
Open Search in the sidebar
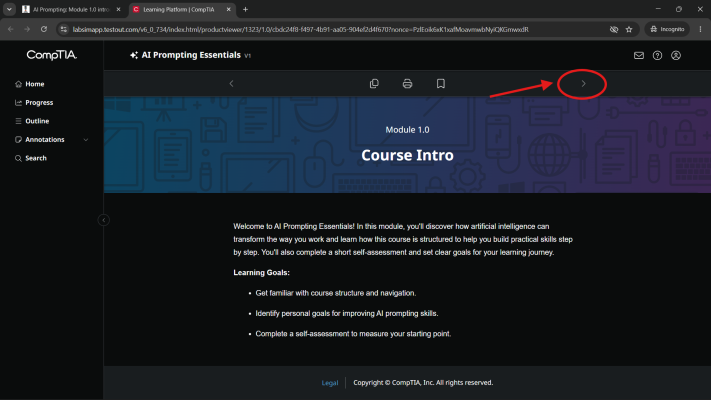click(x=36, y=158)
